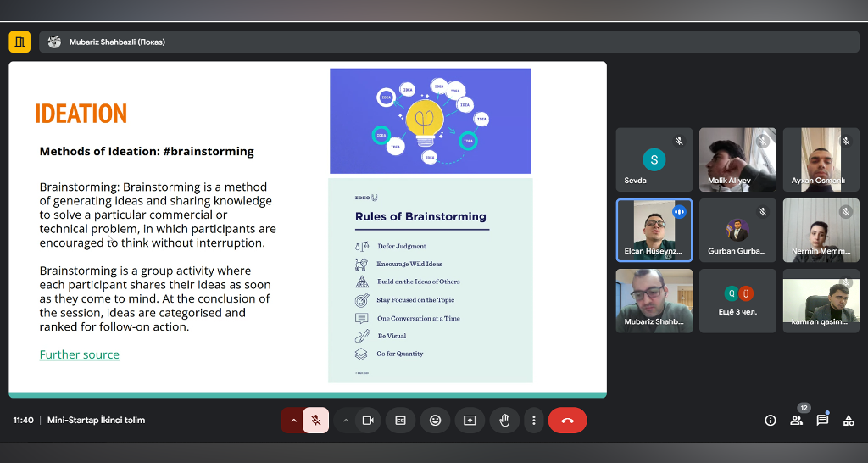Image resolution: width=868 pixels, height=463 pixels.
Task: Open the three-dot more options menu
Action: tap(533, 420)
